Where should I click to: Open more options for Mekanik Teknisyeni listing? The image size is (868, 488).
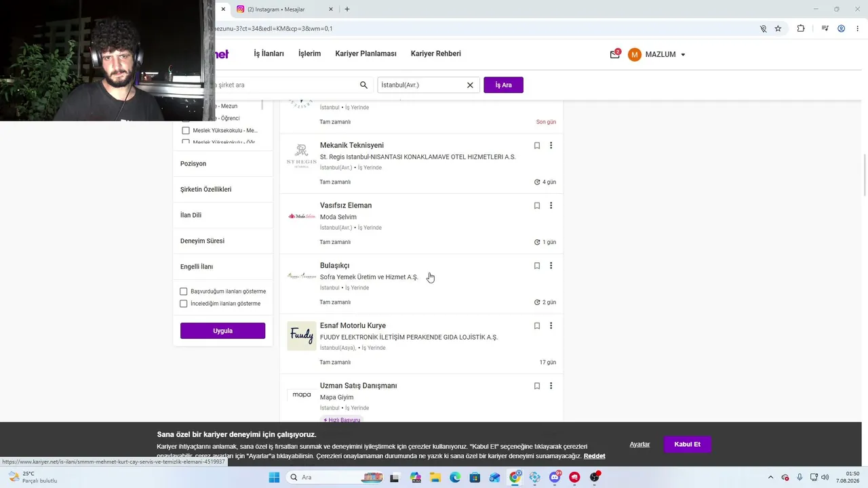pyautogui.click(x=551, y=145)
